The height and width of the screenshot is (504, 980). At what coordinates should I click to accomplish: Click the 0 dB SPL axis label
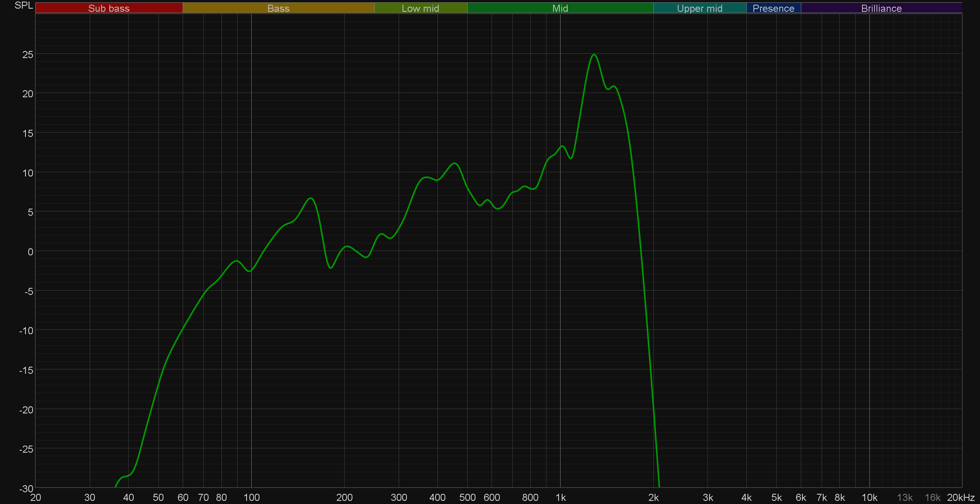click(30, 252)
